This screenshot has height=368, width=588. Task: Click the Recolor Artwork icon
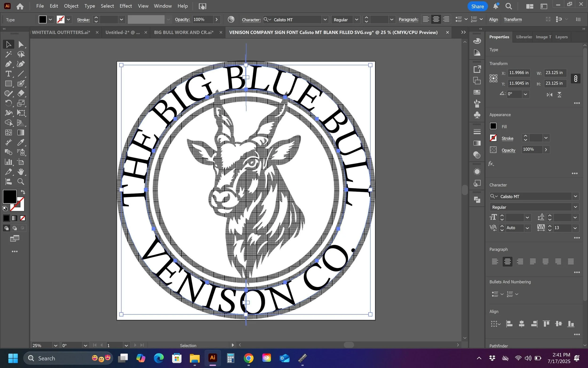coord(231,20)
